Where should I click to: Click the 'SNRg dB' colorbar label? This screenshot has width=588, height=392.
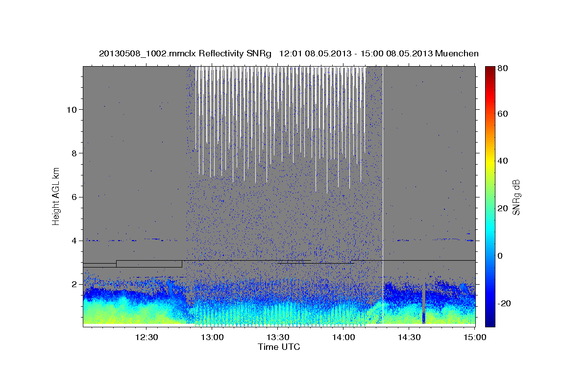515,196
